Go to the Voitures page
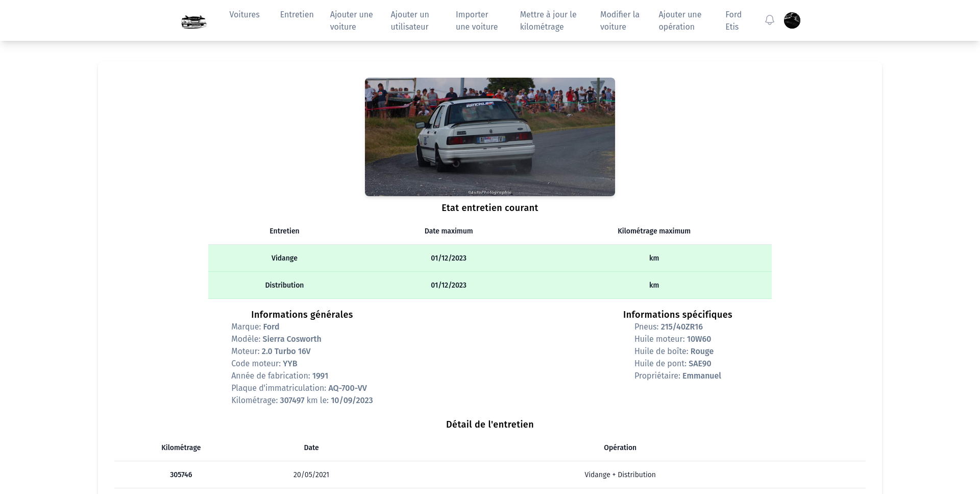The height and width of the screenshot is (494, 980). (244, 14)
